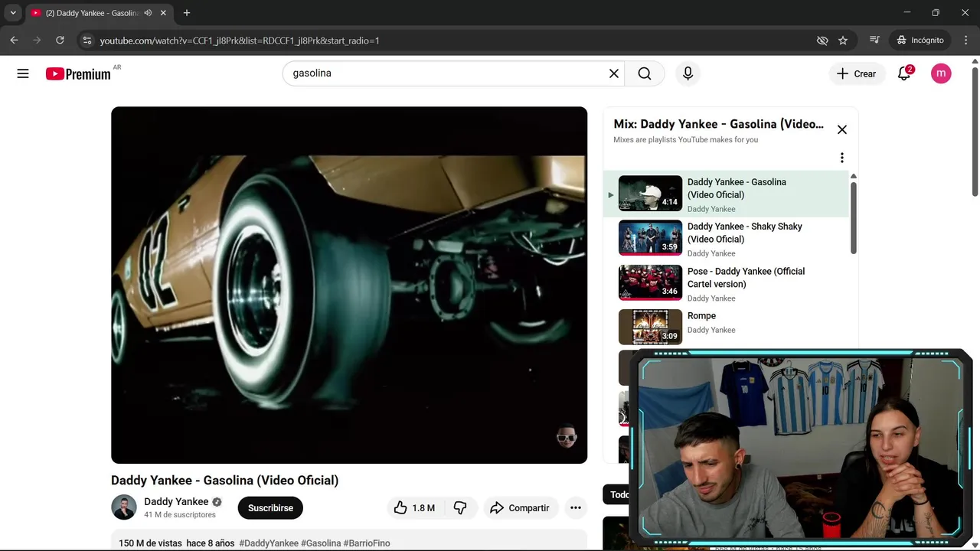Click the Suscribirse button

(x=270, y=507)
